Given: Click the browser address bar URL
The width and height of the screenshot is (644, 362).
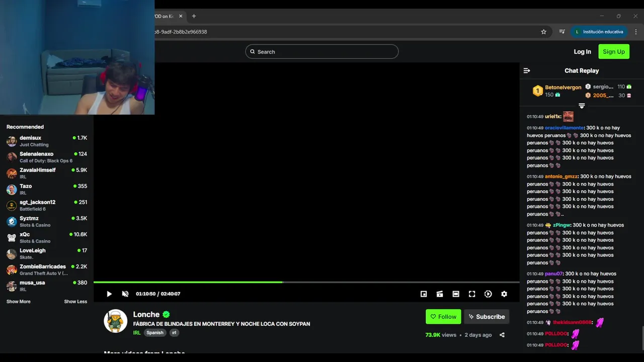Looking at the screenshot, I should (181, 32).
